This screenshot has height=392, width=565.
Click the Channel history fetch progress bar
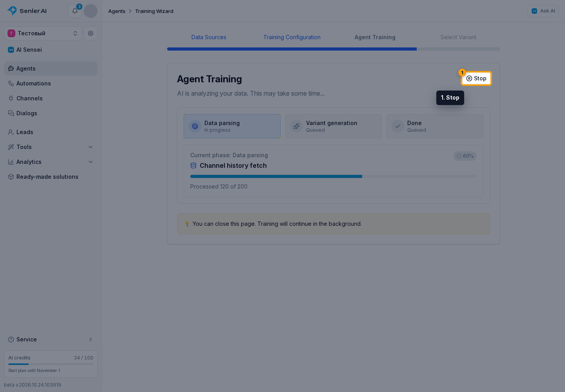334,176
